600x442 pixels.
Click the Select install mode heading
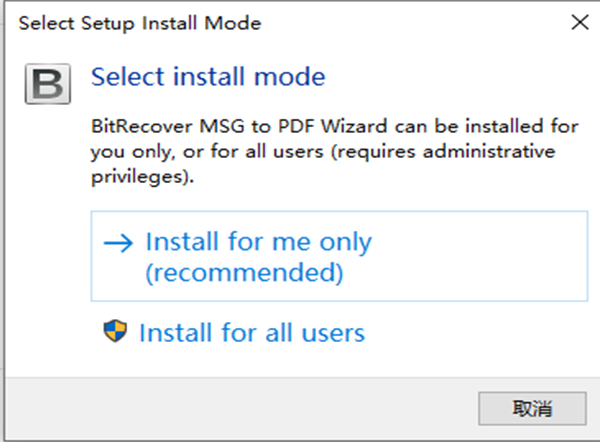pyautogui.click(x=208, y=77)
